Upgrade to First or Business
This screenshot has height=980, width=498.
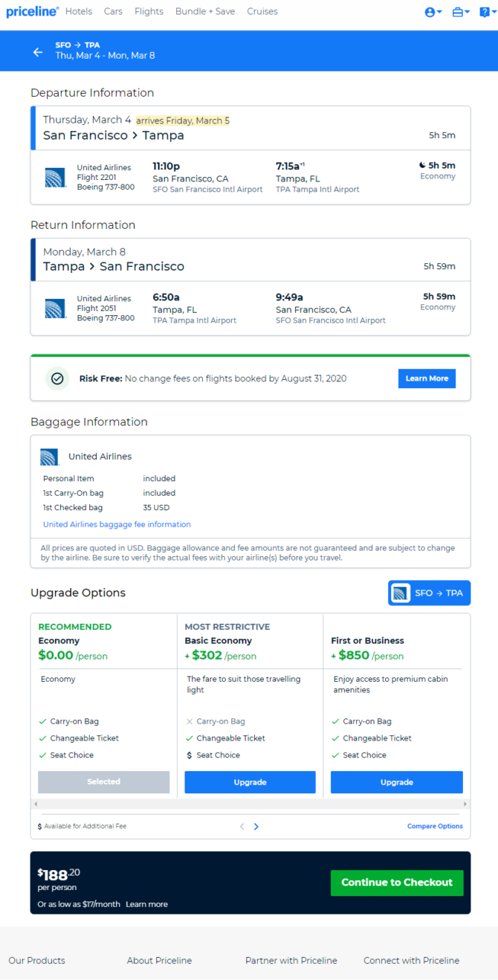(x=397, y=782)
